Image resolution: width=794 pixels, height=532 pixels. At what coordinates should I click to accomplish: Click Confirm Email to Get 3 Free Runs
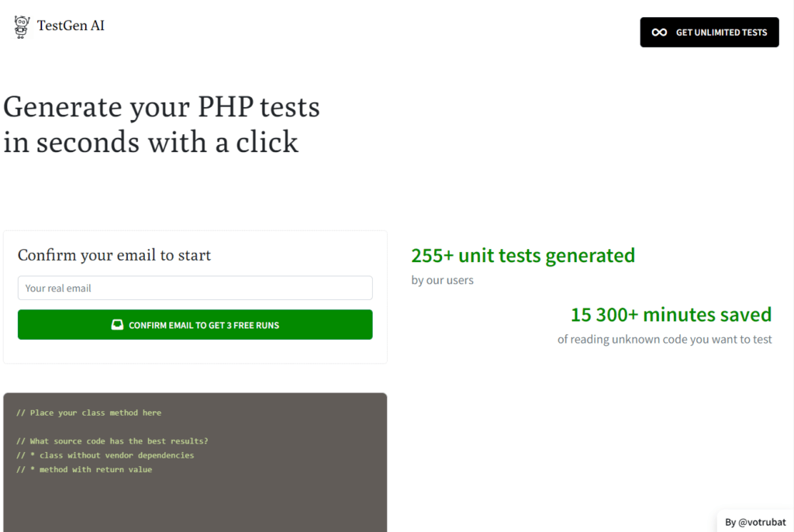195,325
